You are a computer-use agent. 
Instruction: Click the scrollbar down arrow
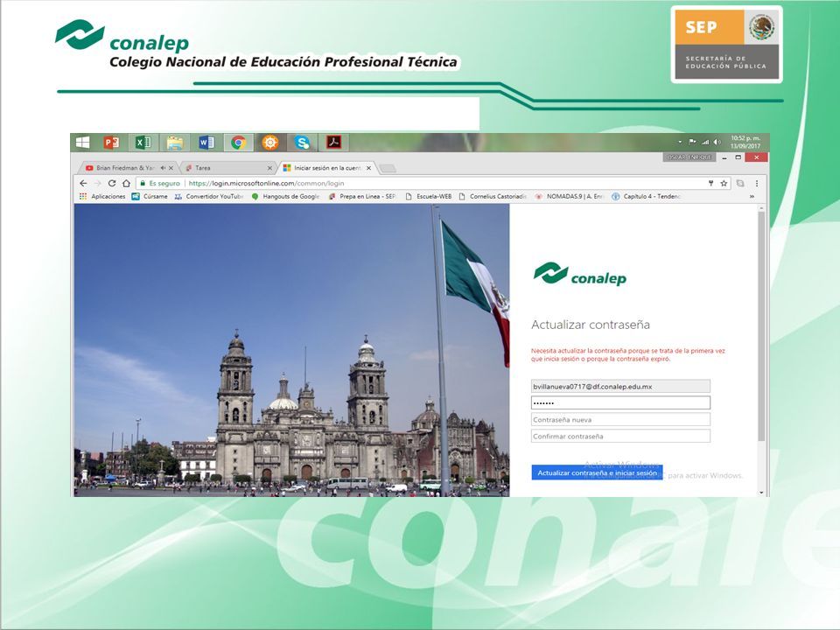coord(761,492)
